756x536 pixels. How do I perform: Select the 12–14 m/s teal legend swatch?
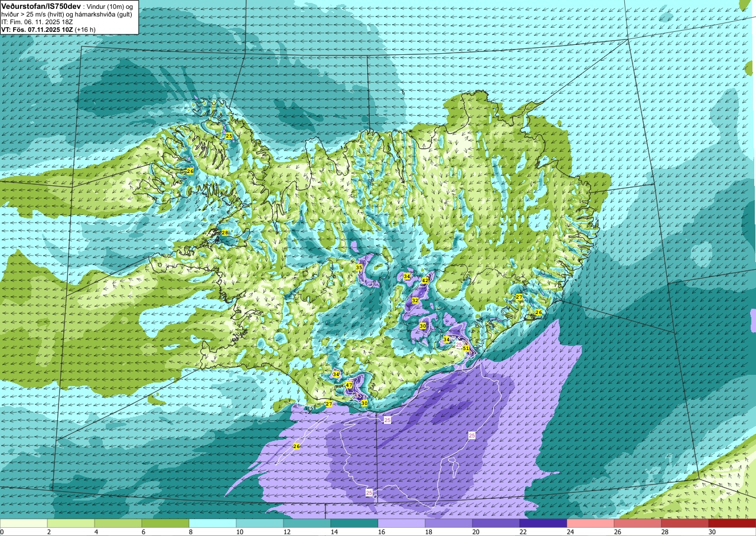307,523
